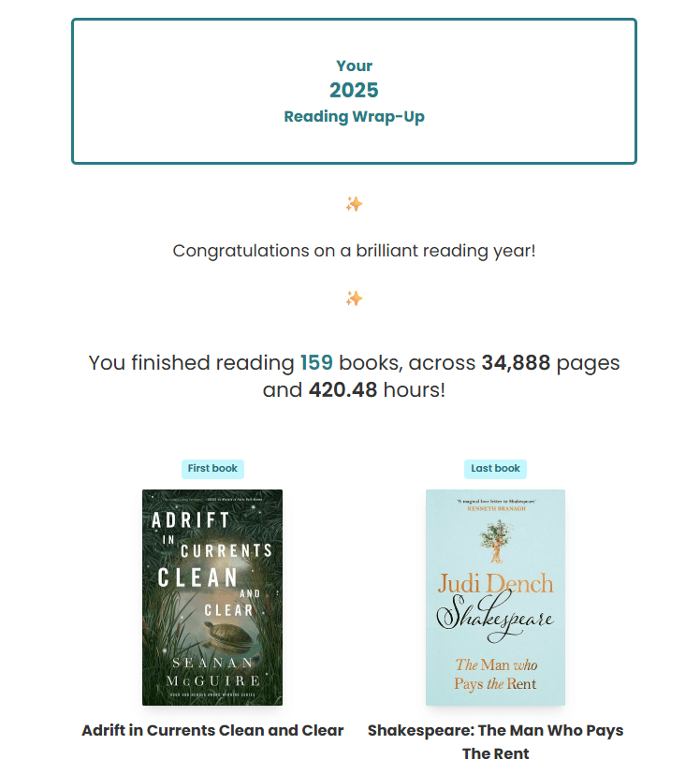
Task: Click Seanan McGuire author name on the cover
Action: pos(212,671)
